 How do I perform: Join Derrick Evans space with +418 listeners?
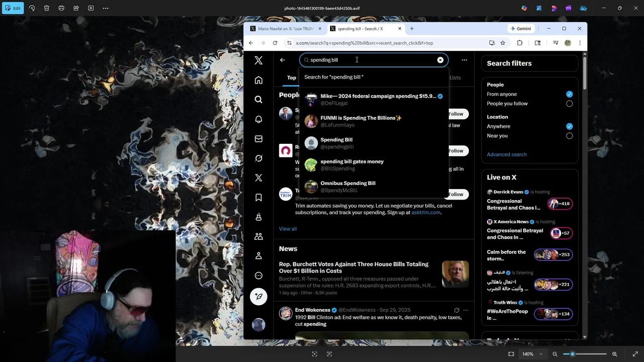pyautogui.click(x=559, y=204)
